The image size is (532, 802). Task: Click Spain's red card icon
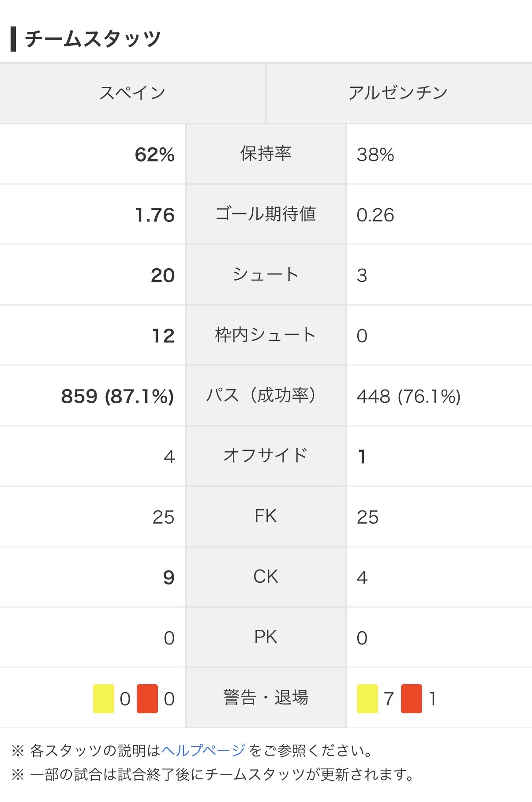(147, 699)
